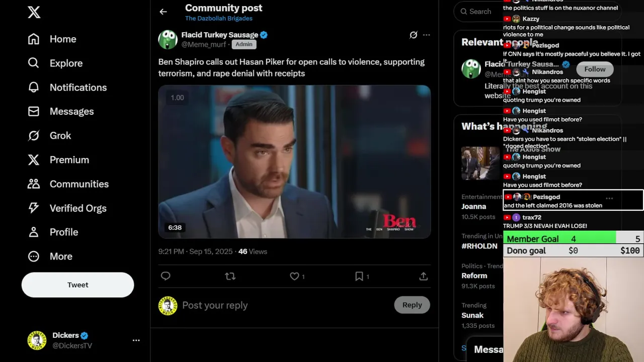Open the ellipsis on Pezisgod's highlighted chat message
This screenshot has height=362, width=644.
pos(609,198)
